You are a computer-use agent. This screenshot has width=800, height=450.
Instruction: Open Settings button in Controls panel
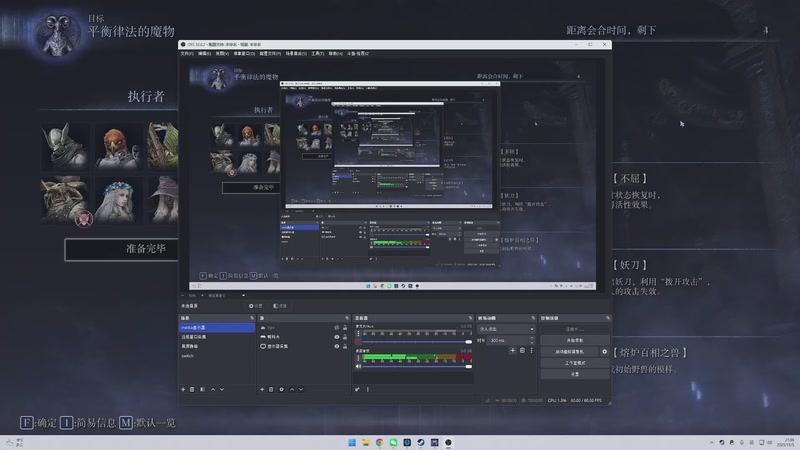click(575, 374)
